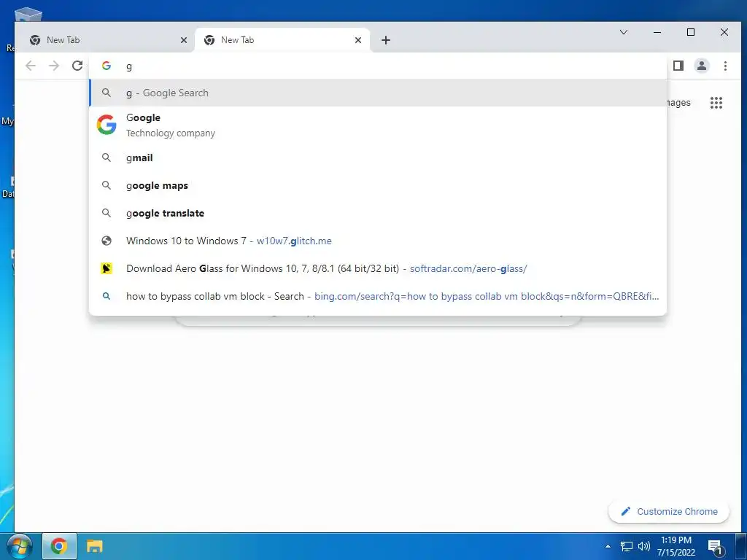Click search icon beside google translate
This screenshot has width=747, height=560.
click(107, 213)
